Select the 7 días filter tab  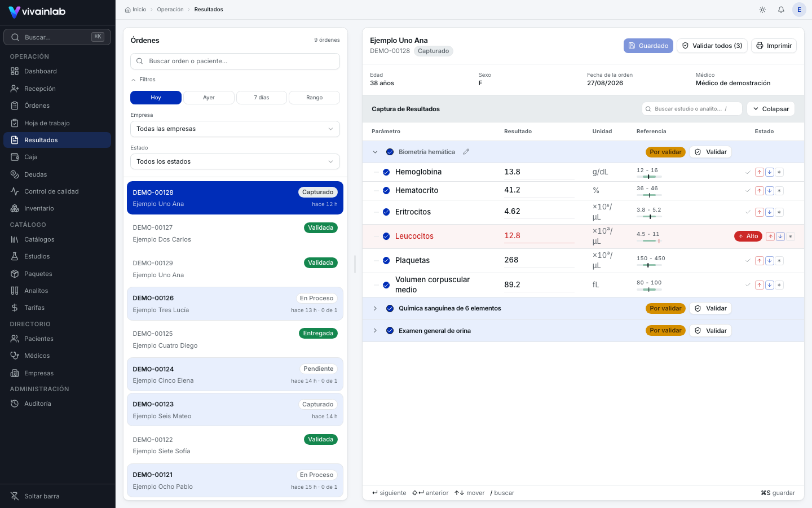point(262,98)
